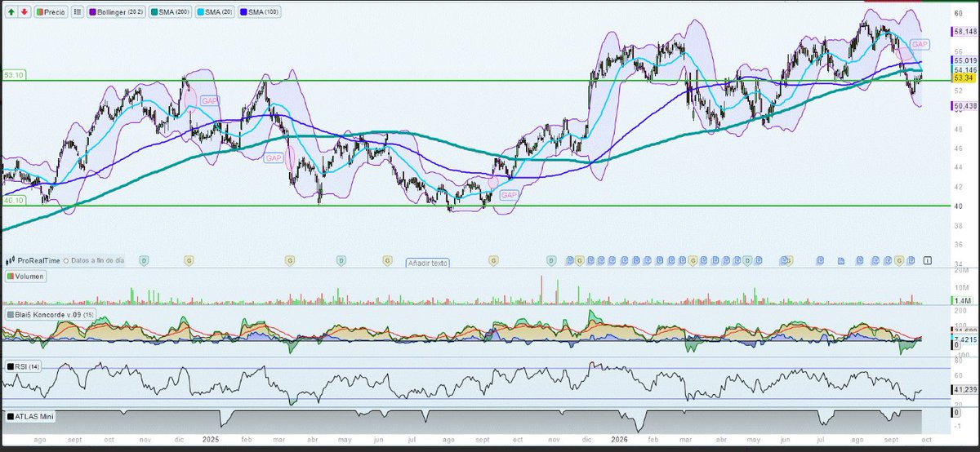Click the GAP label near the September 2026 drop
The image size is (980, 452).
coord(920,43)
